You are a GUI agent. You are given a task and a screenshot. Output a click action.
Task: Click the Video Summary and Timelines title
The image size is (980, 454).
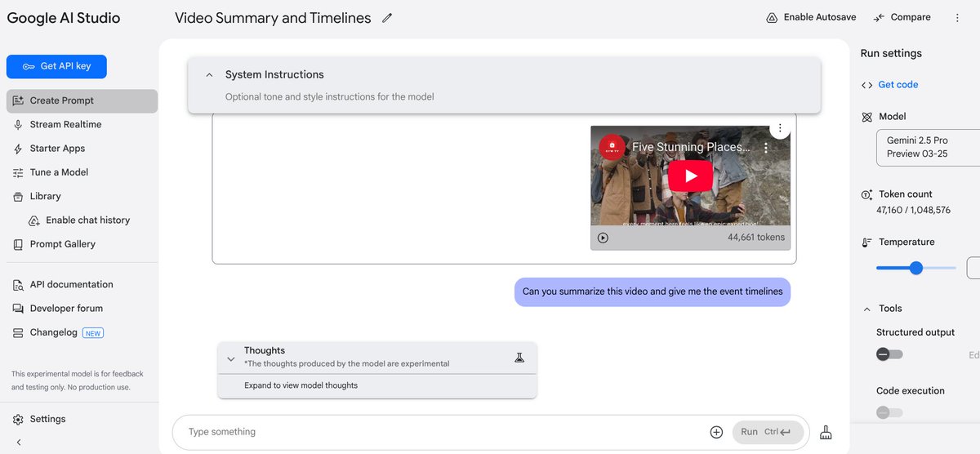pyautogui.click(x=273, y=18)
